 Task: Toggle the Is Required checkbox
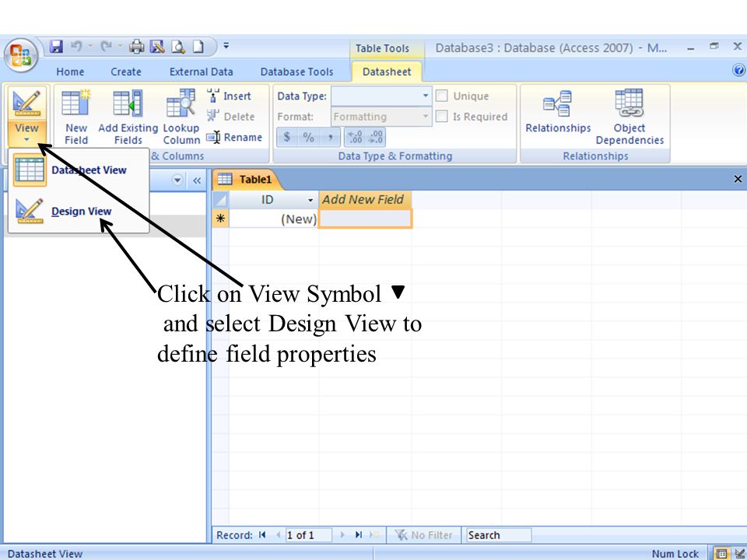click(x=442, y=116)
